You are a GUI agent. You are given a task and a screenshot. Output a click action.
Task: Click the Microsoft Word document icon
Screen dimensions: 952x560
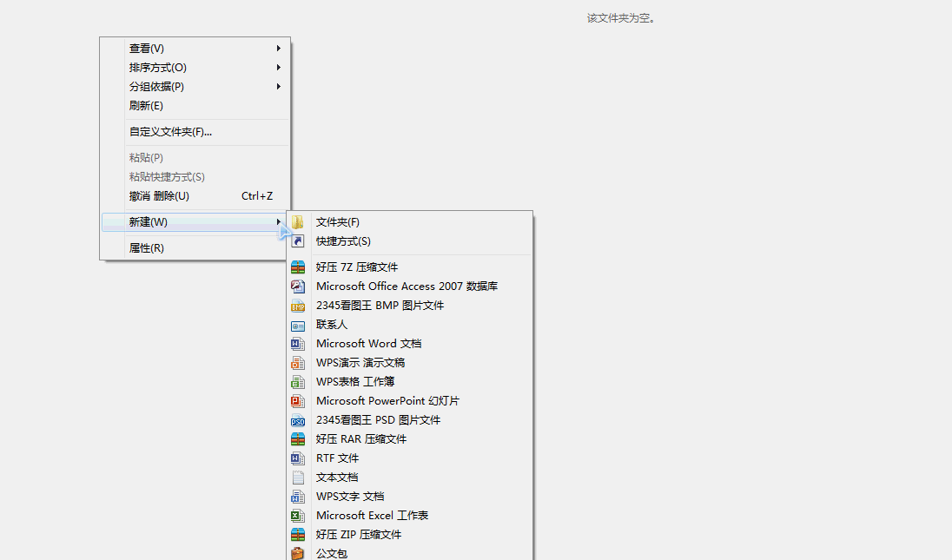[x=297, y=344]
